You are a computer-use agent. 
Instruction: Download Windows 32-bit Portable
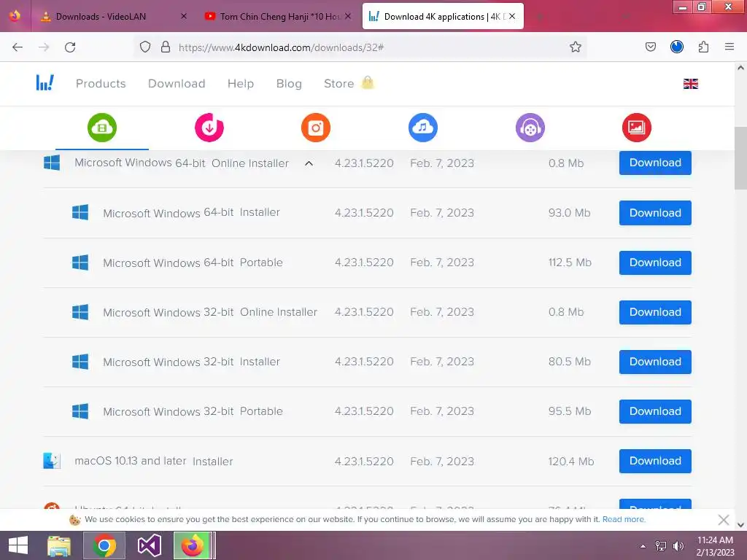[x=655, y=411]
